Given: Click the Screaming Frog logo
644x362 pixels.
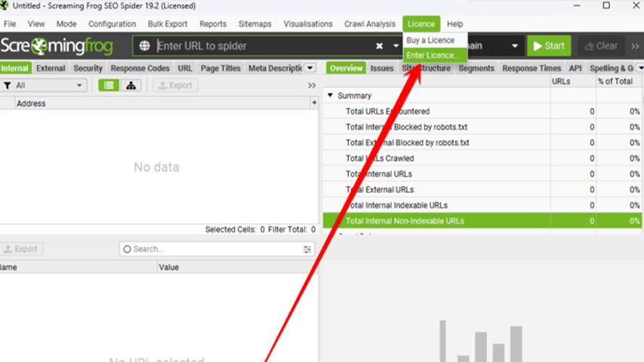Looking at the screenshot, I should pos(57,46).
